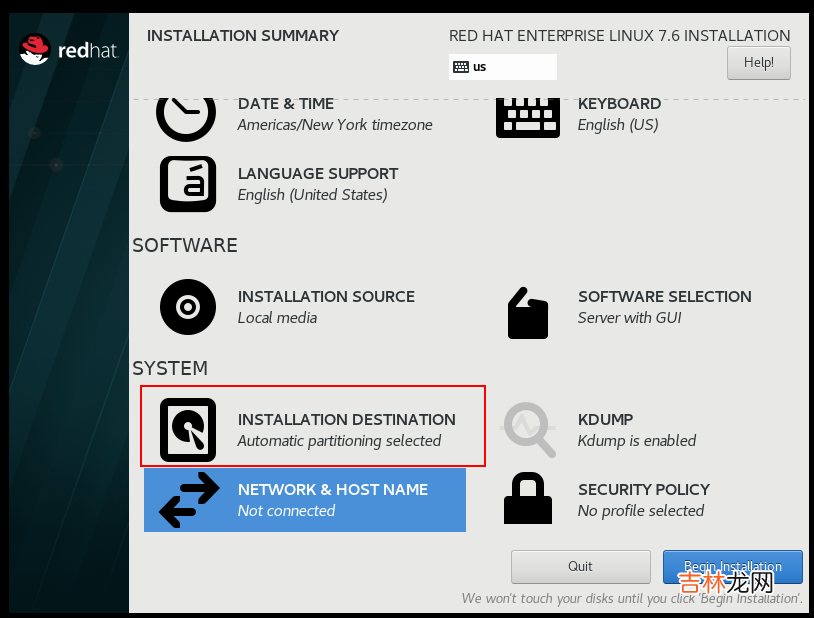The width and height of the screenshot is (814, 618).
Task: Open the Security Policy padlock icon
Action: pos(527,499)
